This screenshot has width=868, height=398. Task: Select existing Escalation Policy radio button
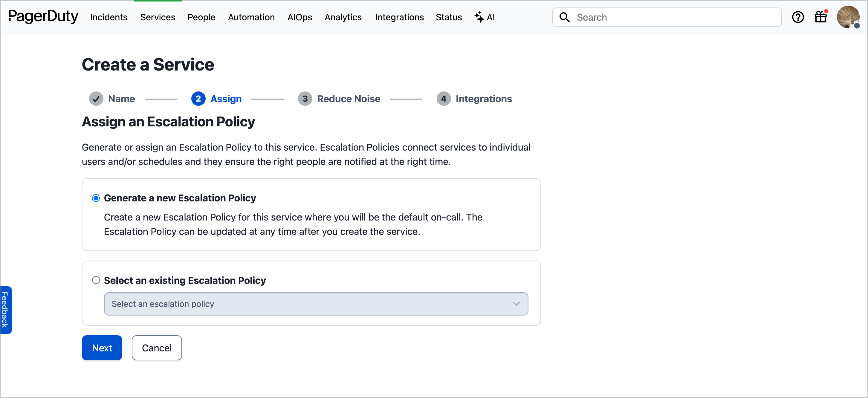coord(96,280)
